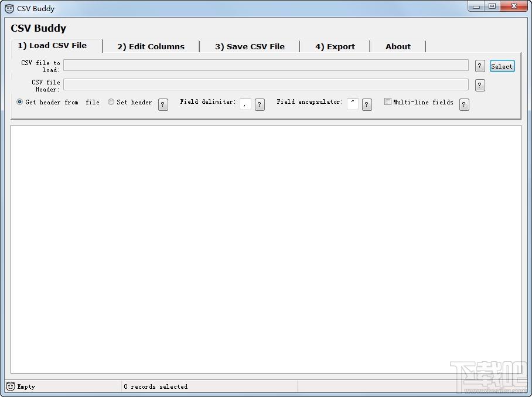
Task: Click the Empty status bar text
Action: (x=26, y=386)
